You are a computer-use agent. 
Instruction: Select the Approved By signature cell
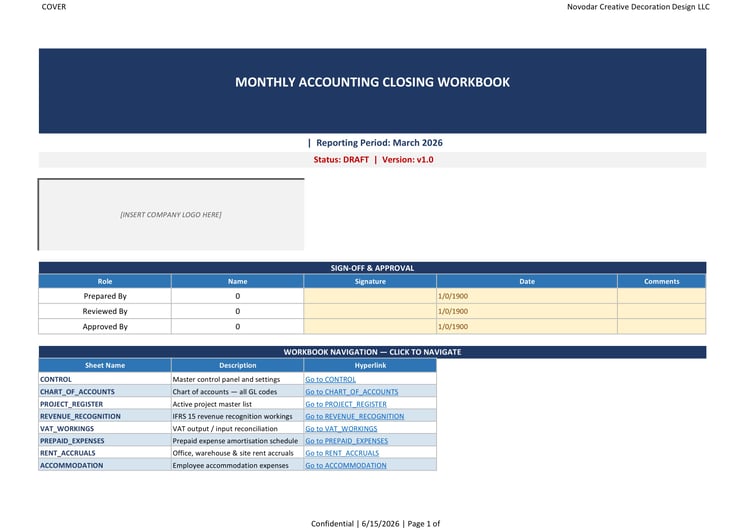click(370, 327)
